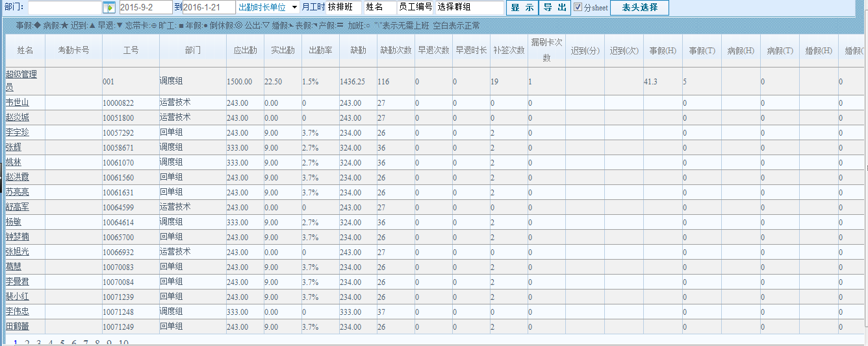868x346 pixels.
Task: Open employee link 苏亮亮
Action: tap(17, 192)
